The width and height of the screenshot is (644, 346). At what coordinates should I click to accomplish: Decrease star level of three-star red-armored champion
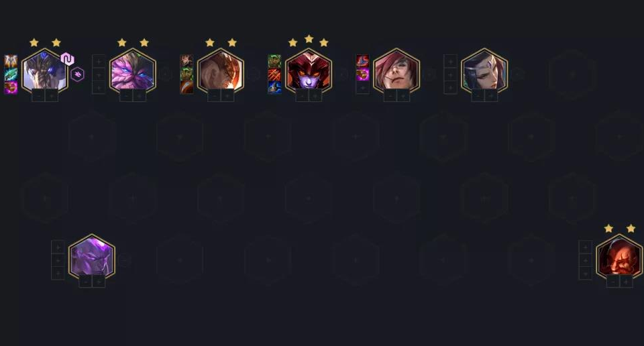click(302, 96)
